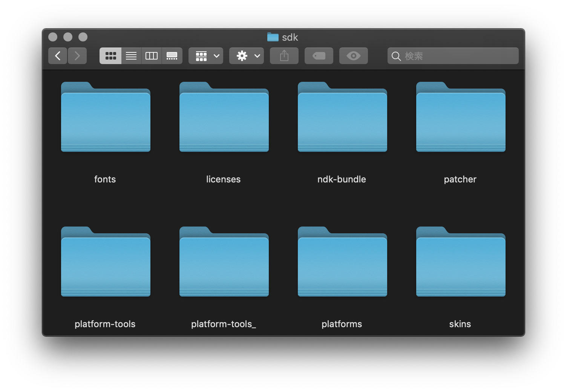Viewport: 567px width, 392px height.
Task: Click the Quick Look eye button
Action: click(354, 56)
